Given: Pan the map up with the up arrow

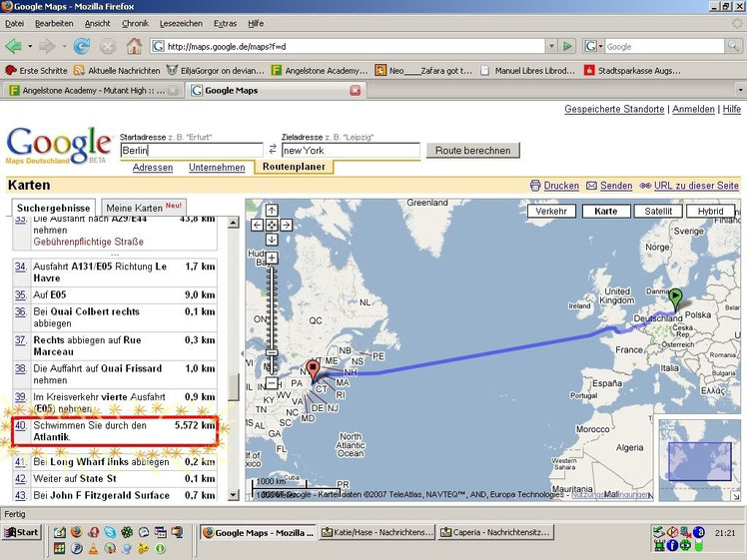Looking at the screenshot, I should pos(272,210).
